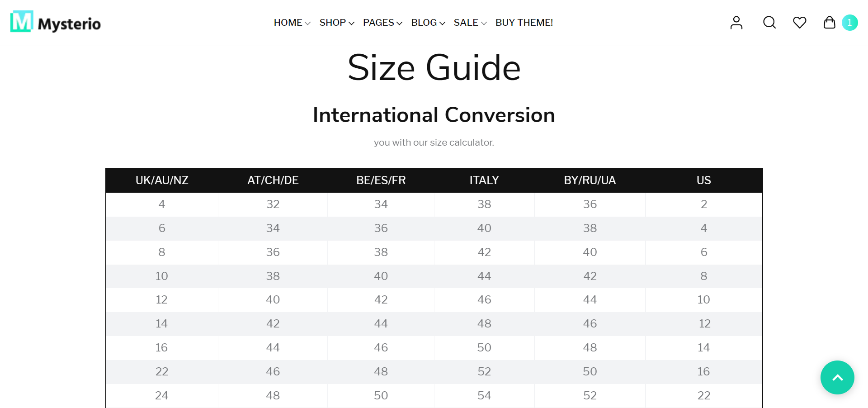Click the US column header
868x408 pixels.
pyautogui.click(x=703, y=180)
